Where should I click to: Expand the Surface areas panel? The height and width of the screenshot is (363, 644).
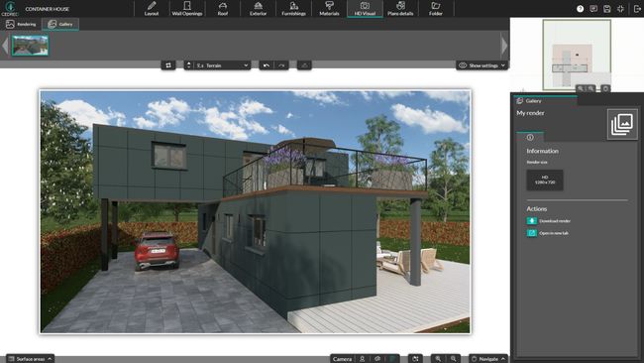[30, 359]
